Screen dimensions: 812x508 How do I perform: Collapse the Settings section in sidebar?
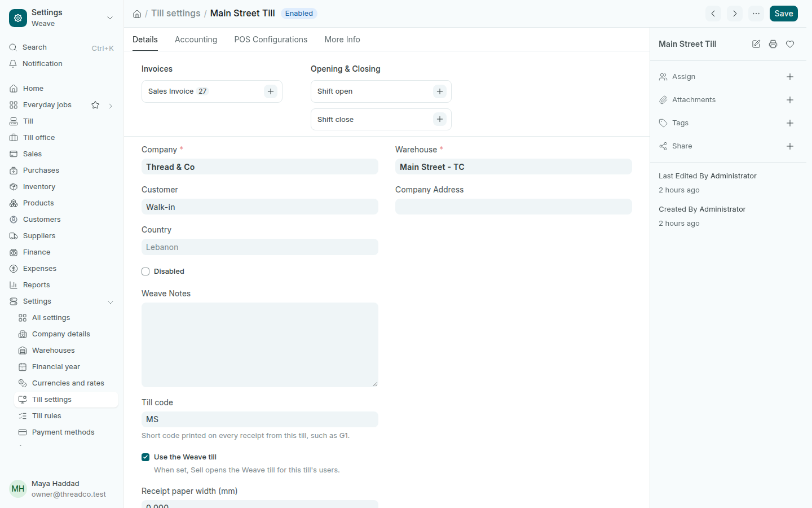pyautogui.click(x=111, y=302)
